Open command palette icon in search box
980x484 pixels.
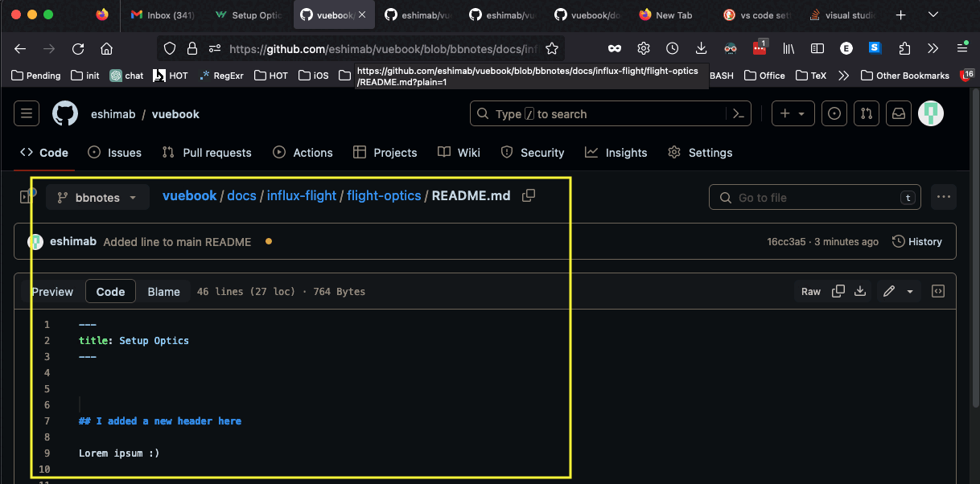(738, 114)
